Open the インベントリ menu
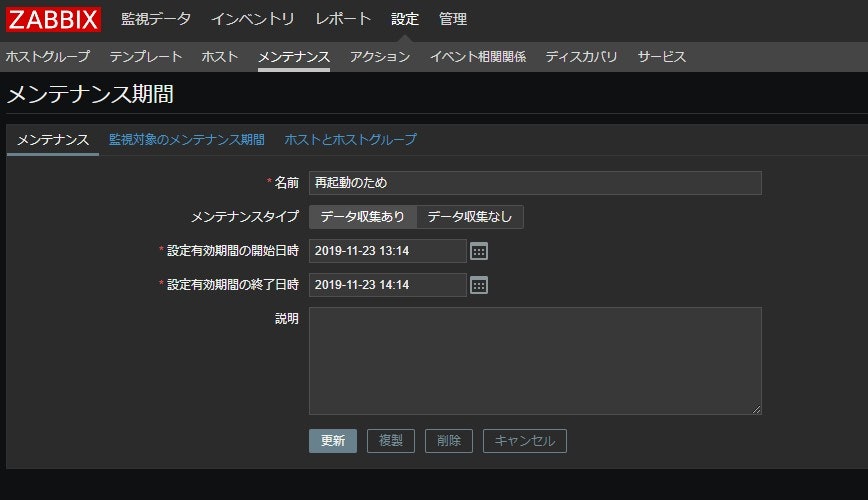Viewport: 868px width, 500px height. (252, 19)
